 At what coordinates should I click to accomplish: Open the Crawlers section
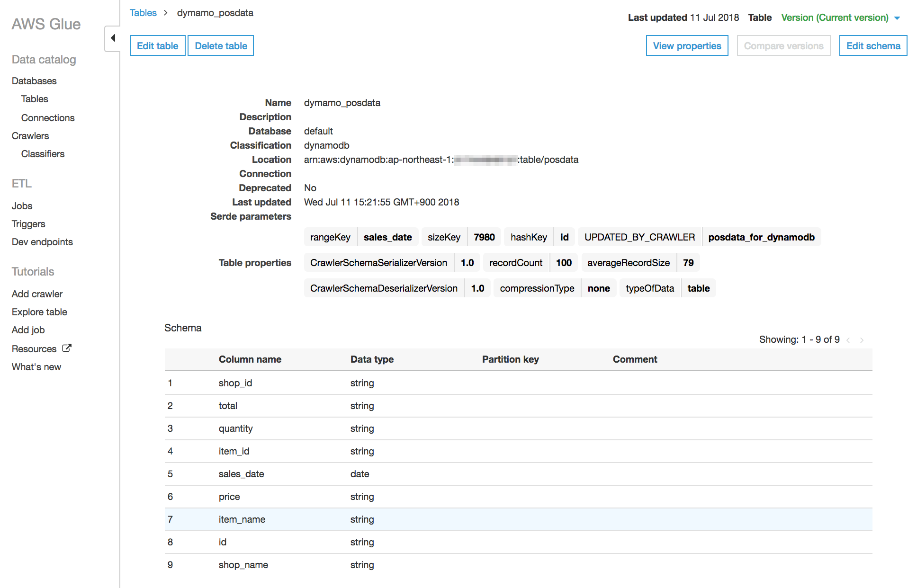(30, 135)
